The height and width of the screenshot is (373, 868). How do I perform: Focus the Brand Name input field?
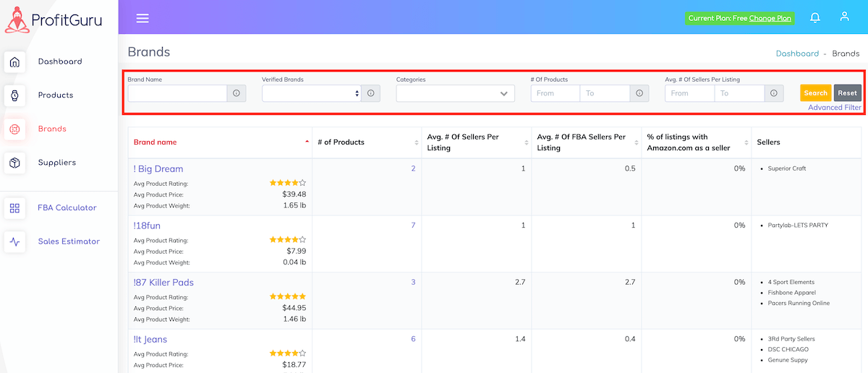pos(178,93)
